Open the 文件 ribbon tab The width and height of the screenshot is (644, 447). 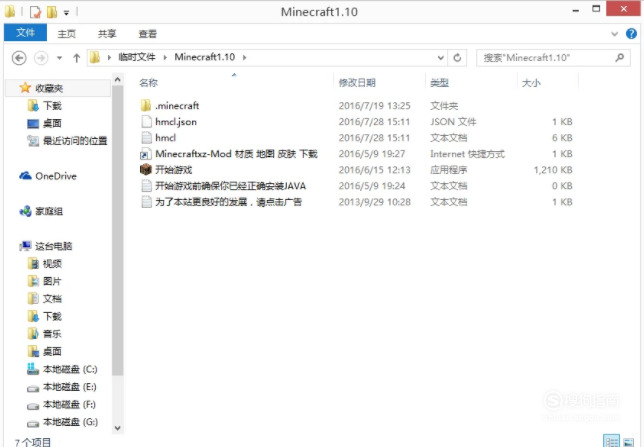point(25,33)
